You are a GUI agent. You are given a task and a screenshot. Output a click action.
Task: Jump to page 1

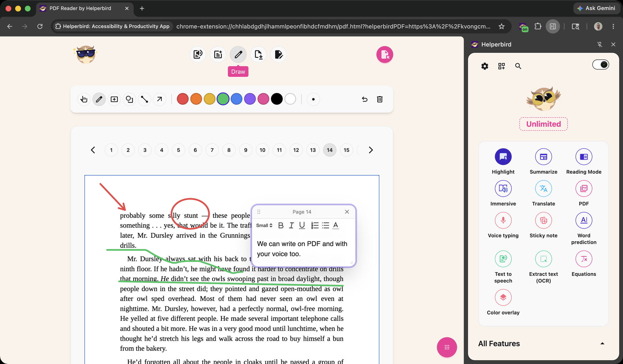tap(111, 150)
